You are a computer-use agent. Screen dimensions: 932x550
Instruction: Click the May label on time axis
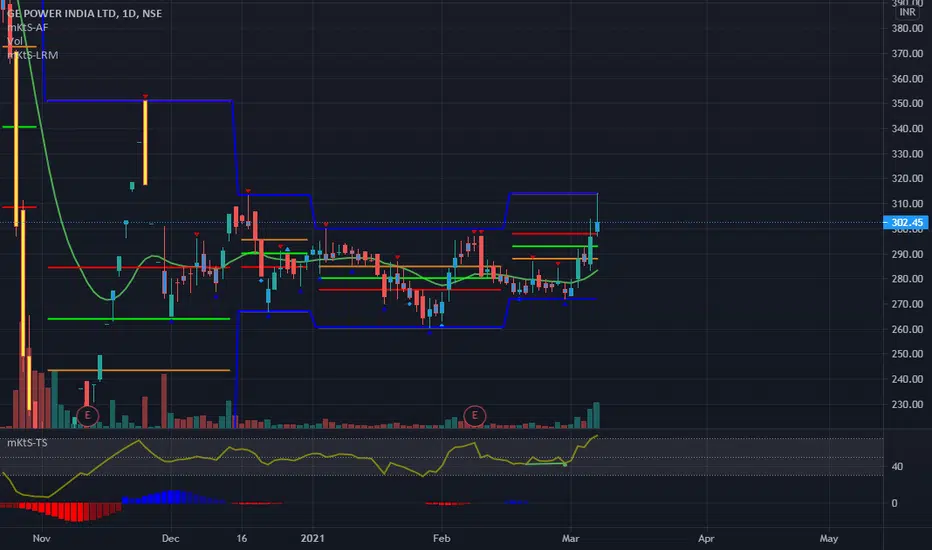click(x=829, y=538)
